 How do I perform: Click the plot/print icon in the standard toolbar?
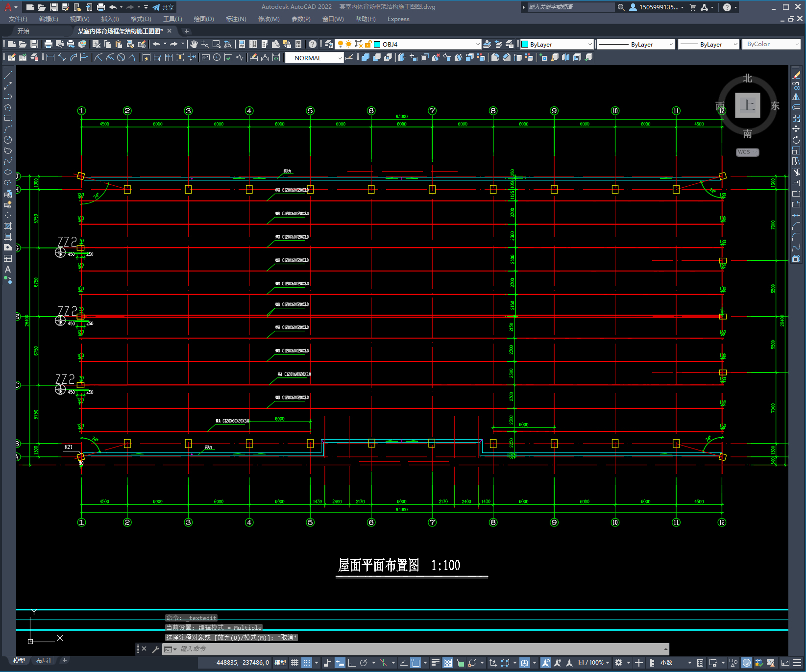tap(49, 44)
